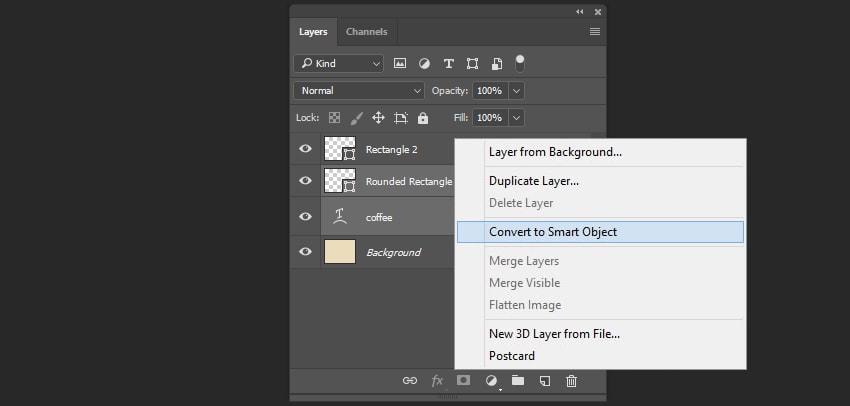Click the Fill label
Image resolution: width=850 pixels, height=406 pixels.
(x=461, y=118)
